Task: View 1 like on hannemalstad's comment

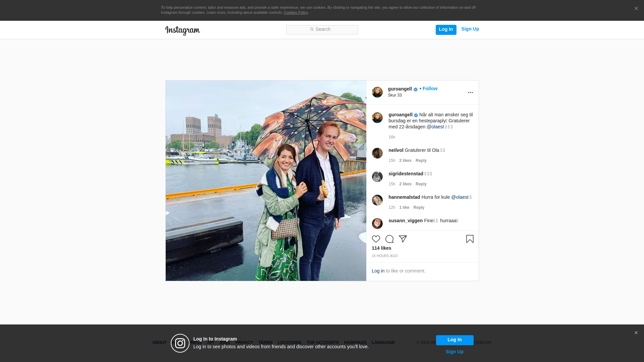Action: coord(404,207)
